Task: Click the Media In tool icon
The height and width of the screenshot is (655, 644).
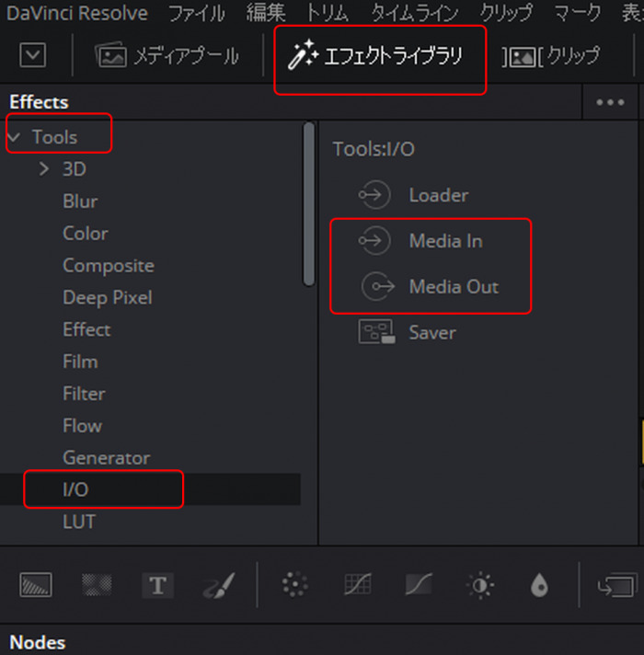Action: tap(374, 241)
